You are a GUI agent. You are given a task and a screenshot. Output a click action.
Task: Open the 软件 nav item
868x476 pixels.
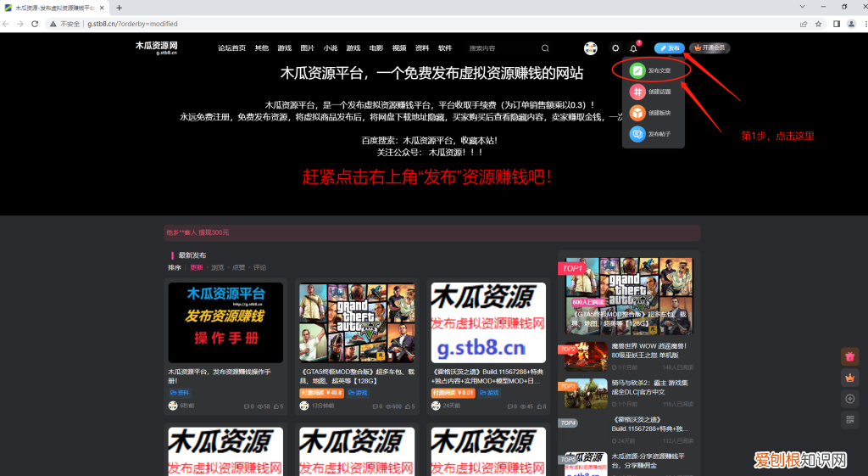click(x=445, y=48)
